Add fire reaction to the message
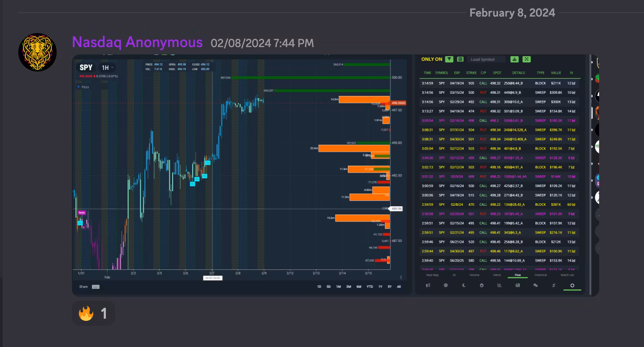Image resolution: width=644 pixels, height=347 pixels. [x=93, y=313]
